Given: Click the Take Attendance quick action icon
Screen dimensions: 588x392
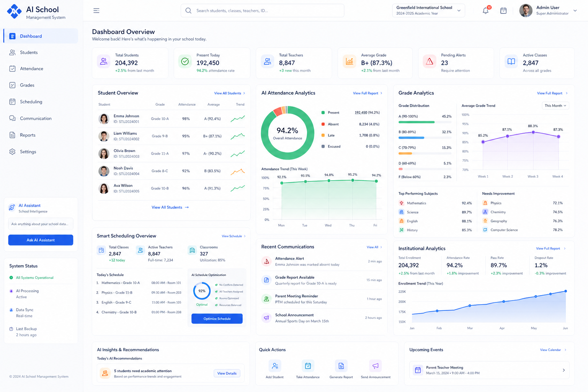Looking at the screenshot, I should coord(308,366).
